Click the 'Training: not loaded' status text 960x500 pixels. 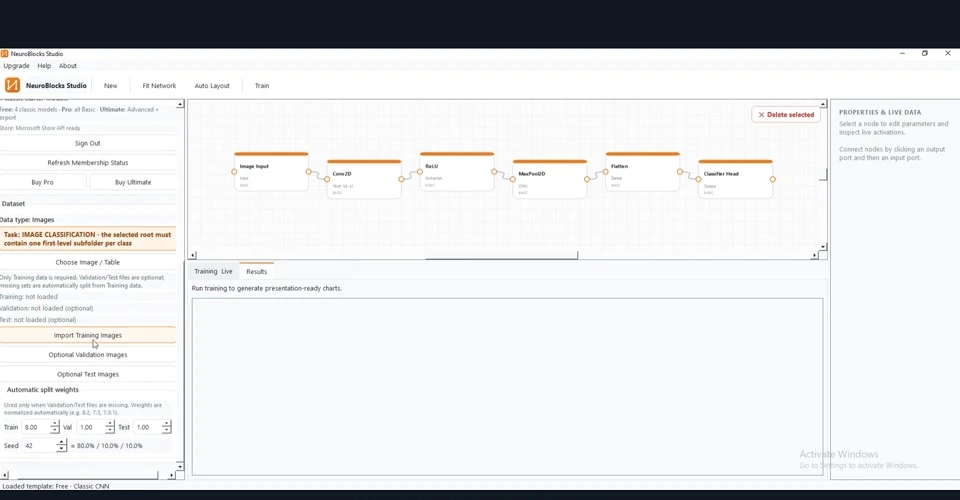[x=29, y=297]
